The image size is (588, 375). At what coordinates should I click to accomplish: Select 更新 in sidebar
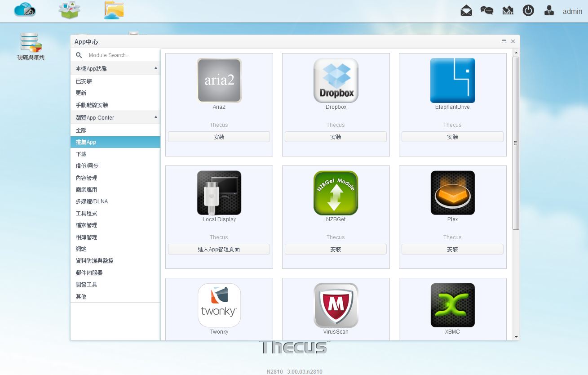[115, 93]
